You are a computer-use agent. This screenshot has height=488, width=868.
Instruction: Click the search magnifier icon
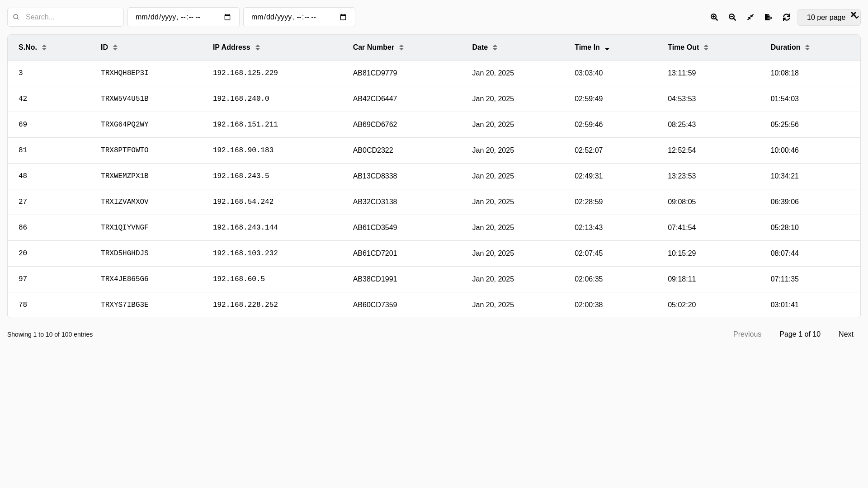tap(16, 17)
